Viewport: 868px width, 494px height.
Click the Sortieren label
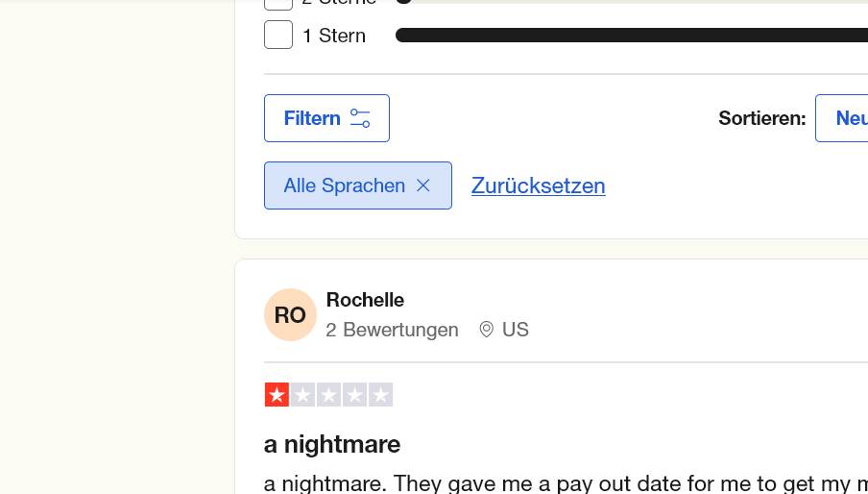pyautogui.click(x=762, y=118)
